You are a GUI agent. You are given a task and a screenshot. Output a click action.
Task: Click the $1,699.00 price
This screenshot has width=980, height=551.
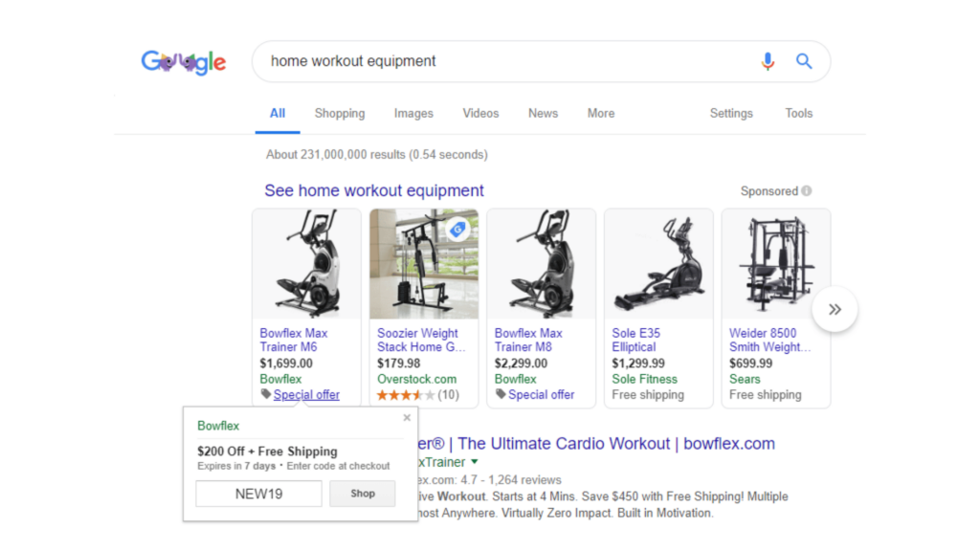coord(286,364)
